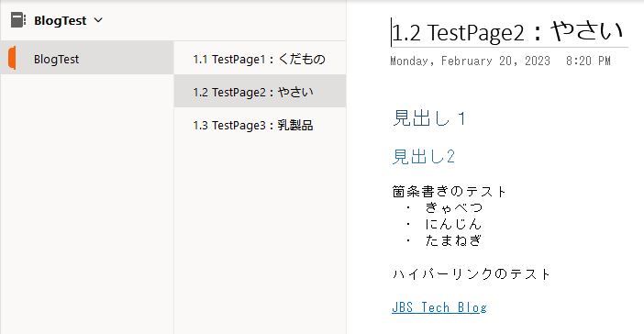Place cursor in 箇条書きのテスト line
Image resolution: width=644 pixels, height=334 pixels.
(x=450, y=192)
